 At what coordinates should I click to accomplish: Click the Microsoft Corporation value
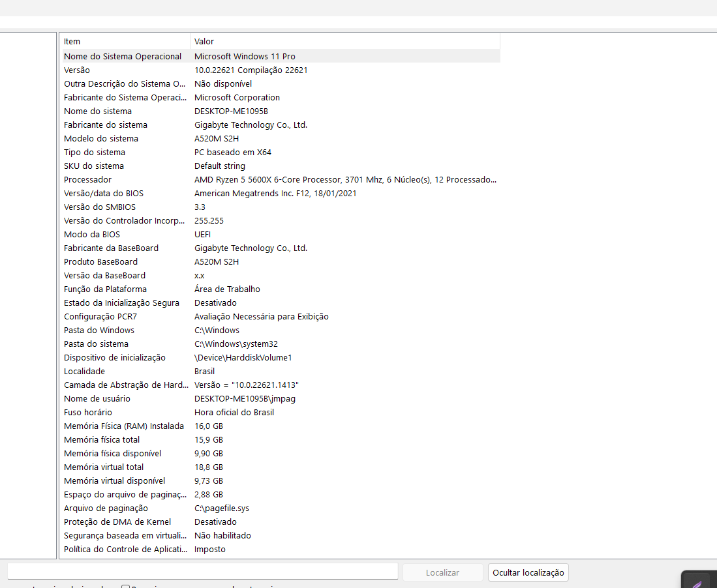(237, 97)
